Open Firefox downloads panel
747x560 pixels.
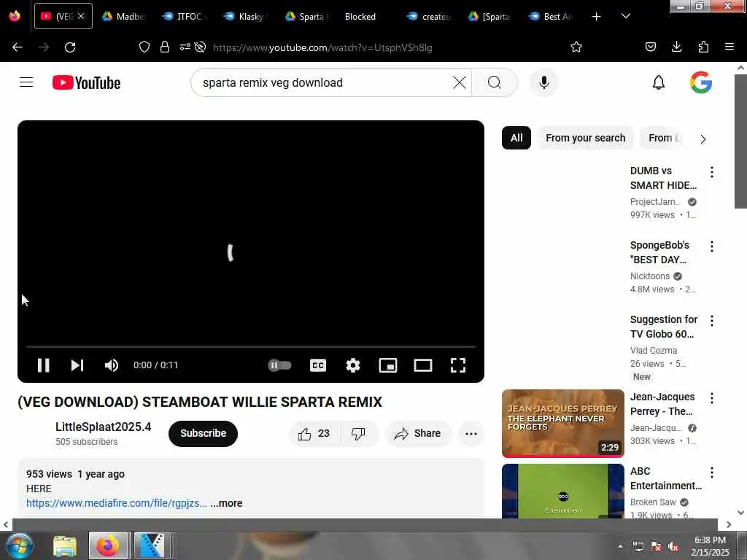(x=676, y=47)
